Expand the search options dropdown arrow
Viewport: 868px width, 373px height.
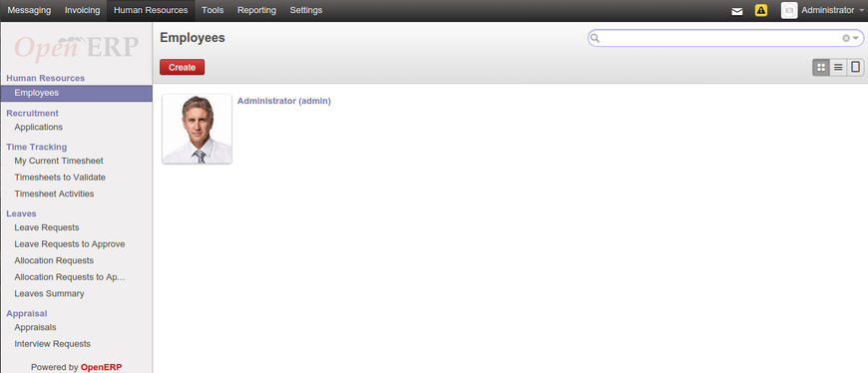click(x=856, y=38)
